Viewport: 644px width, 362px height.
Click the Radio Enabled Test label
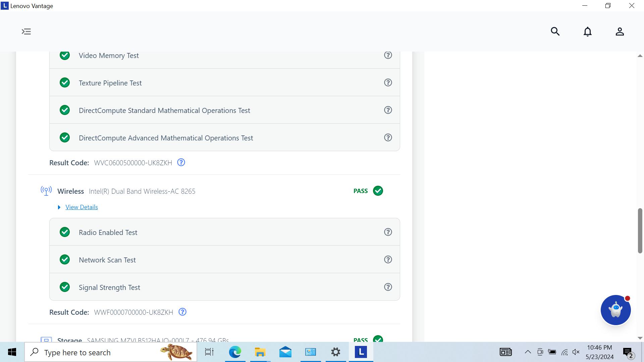tap(108, 233)
